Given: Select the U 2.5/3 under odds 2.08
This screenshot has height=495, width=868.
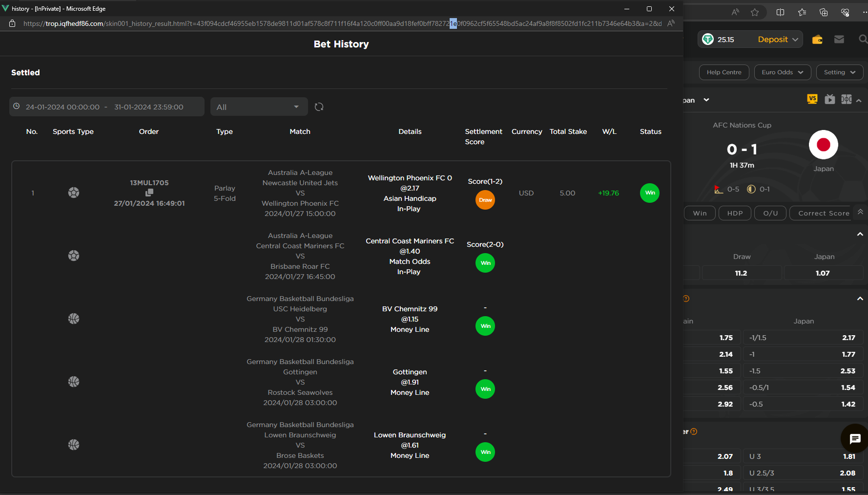Looking at the screenshot, I should pyautogui.click(x=803, y=473).
